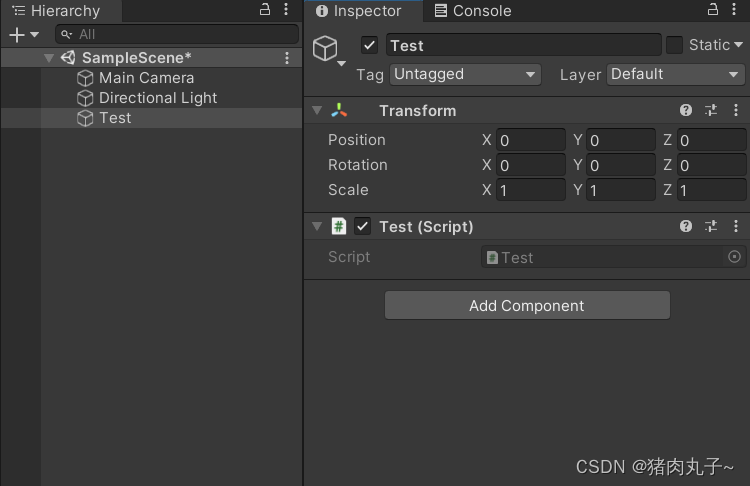750x486 pixels.
Task: Open the create object plus menu in Hierarchy
Action: 23,34
